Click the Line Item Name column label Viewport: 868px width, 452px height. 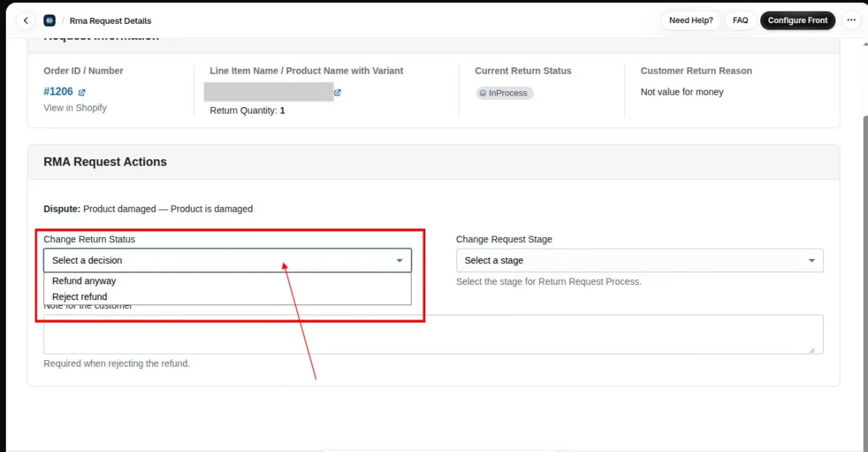coord(307,71)
